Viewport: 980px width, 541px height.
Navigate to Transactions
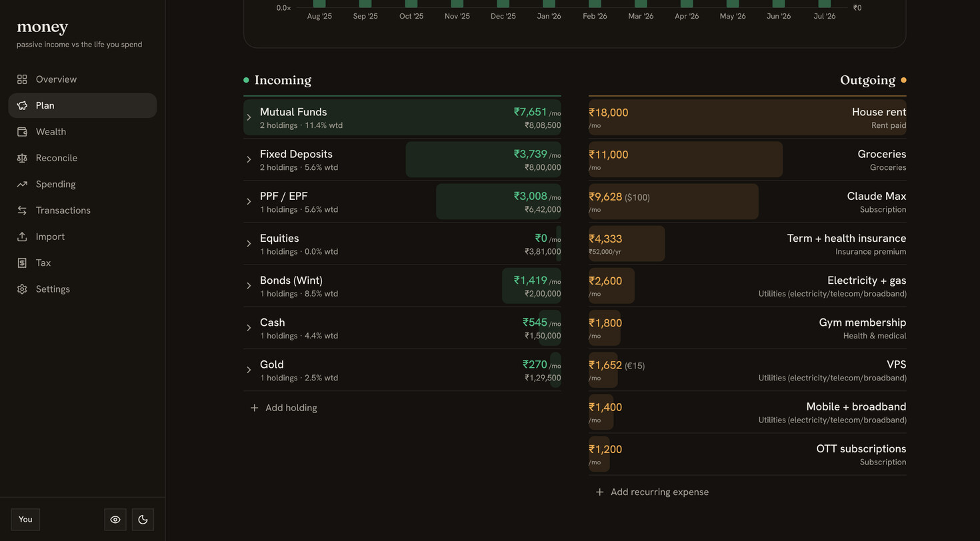(83, 211)
